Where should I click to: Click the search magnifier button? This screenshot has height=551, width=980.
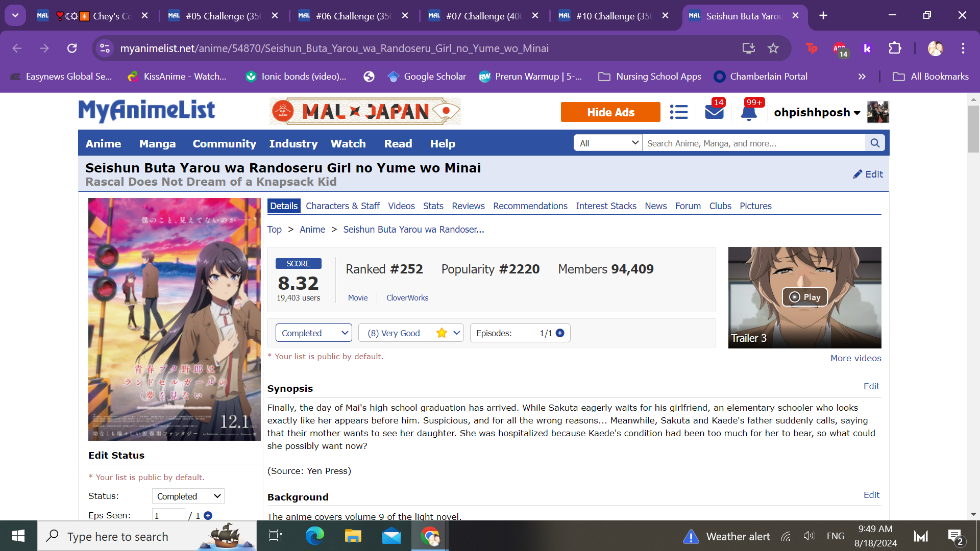[x=875, y=143]
